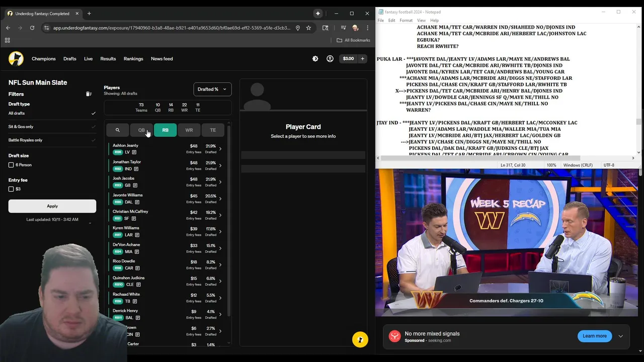Select the RB position tab
The image size is (644, 362).
click(165, 130)
